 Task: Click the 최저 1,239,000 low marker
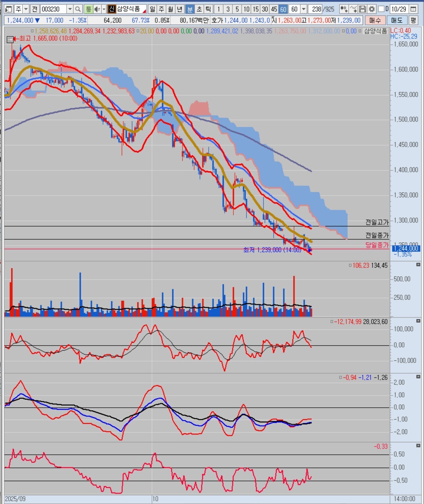click(x=272, y=250)
